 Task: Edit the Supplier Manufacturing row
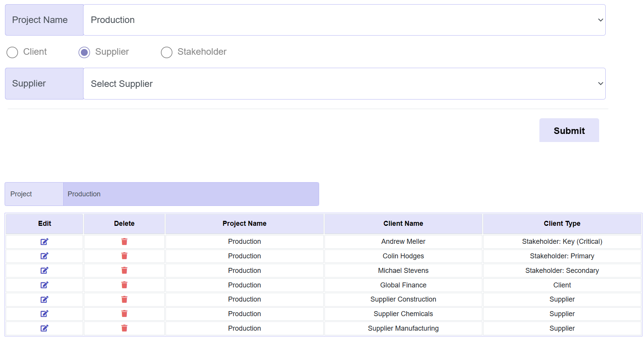[x=44, y=328]
